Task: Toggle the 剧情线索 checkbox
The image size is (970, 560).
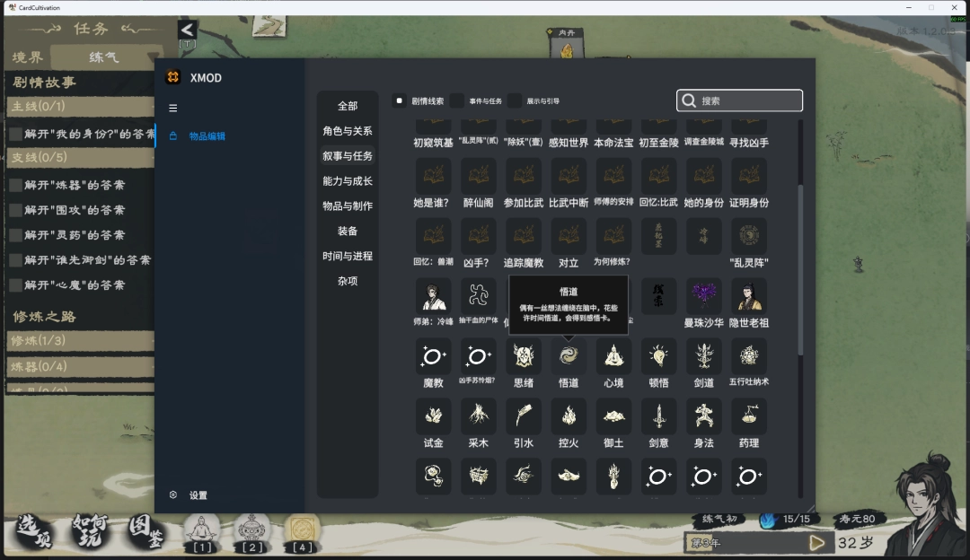Action: [399, 101]
